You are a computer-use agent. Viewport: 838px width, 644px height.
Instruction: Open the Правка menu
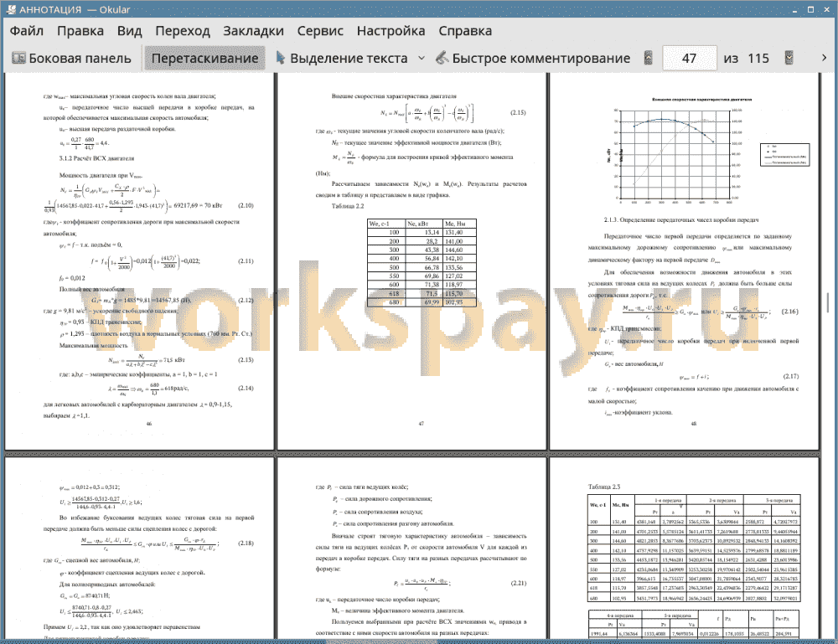[80, 31]
